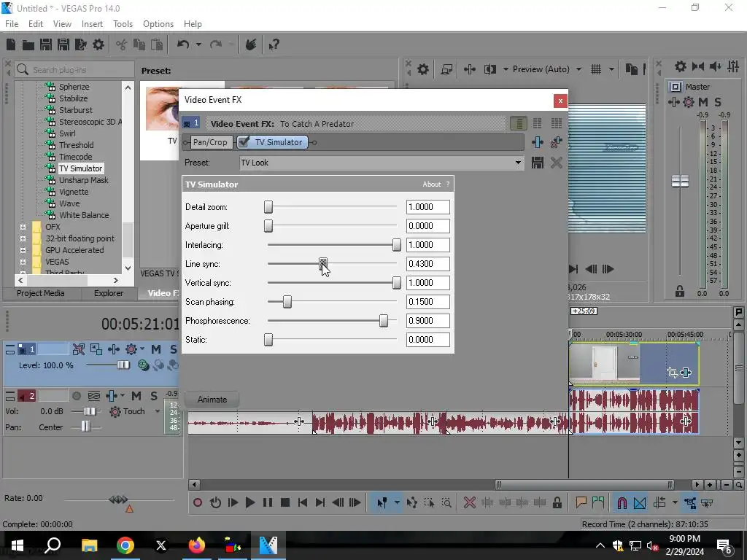Click the Record button in transport bar
Screen dimensions: 747x560
198,503
